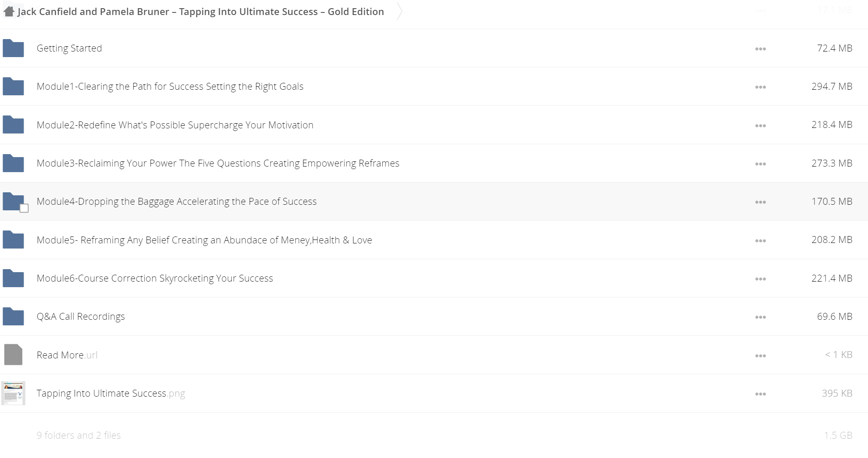868x458 pixels.
Task: Open the Q&A Call Recordings folder
Action: (80, 316)
